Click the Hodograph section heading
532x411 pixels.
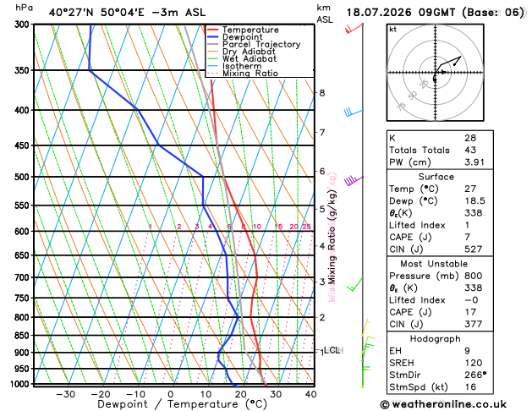coord(436,339)
